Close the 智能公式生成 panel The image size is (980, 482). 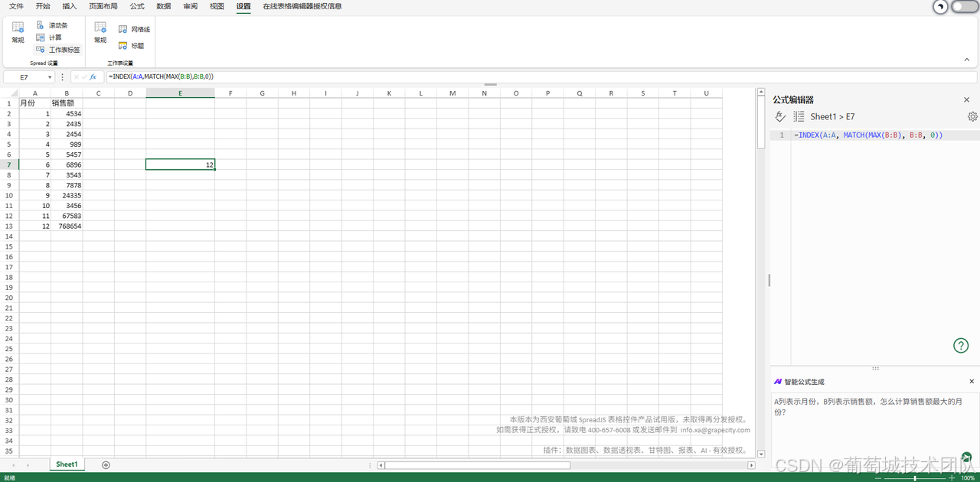point(972,382)
